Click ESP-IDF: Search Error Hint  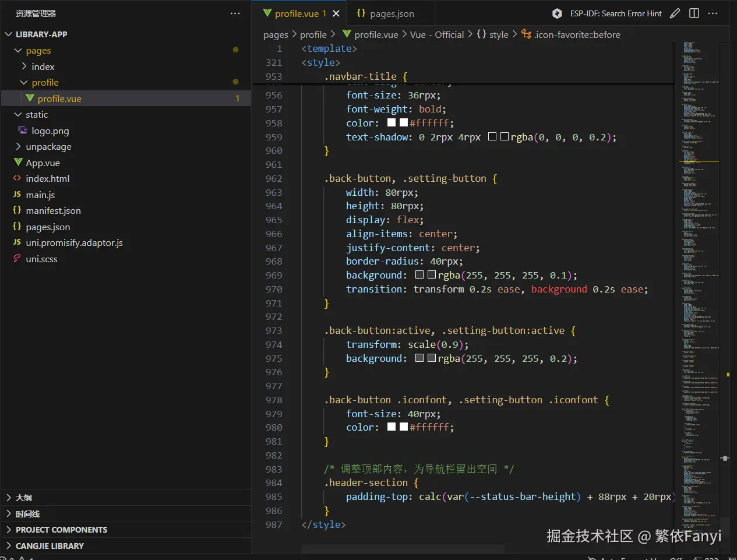coord(616,13)
